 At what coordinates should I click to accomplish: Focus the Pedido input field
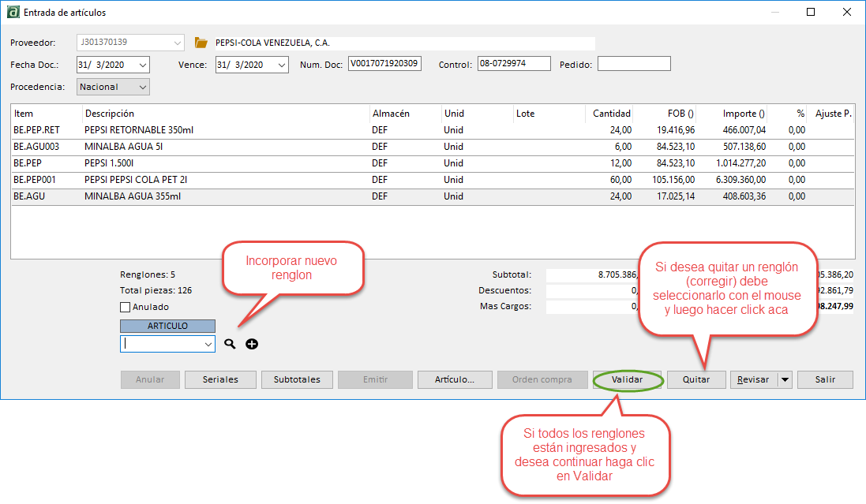tap(633, 64)
